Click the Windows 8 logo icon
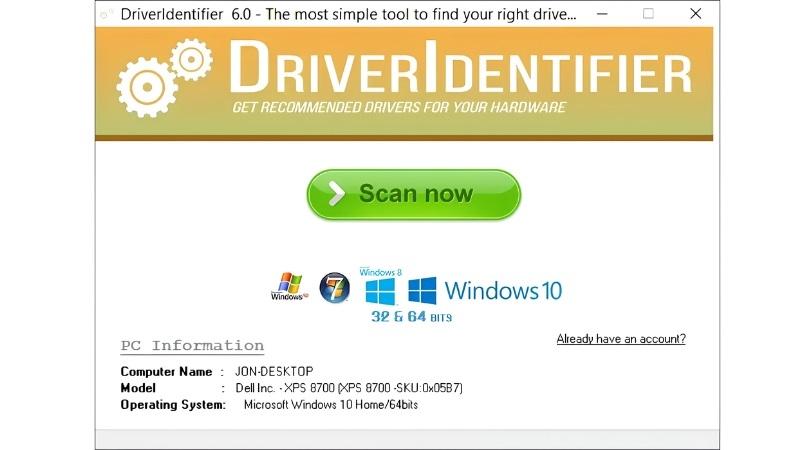The image size is (800, 450). coord(381,286)
